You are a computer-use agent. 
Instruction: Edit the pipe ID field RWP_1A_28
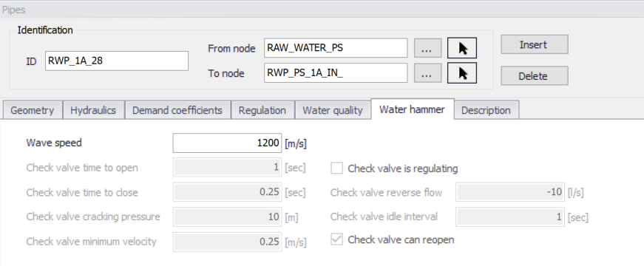[x=117, y=61]
